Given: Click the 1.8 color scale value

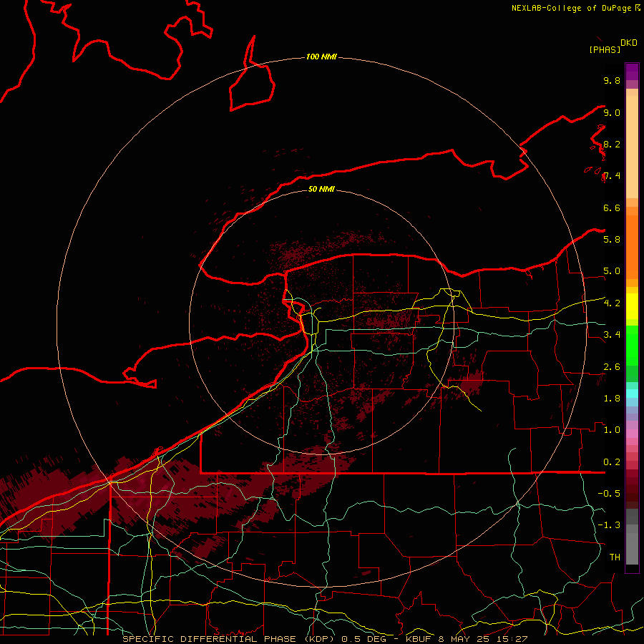Looking at the screenshot, I should coord(612,399).
